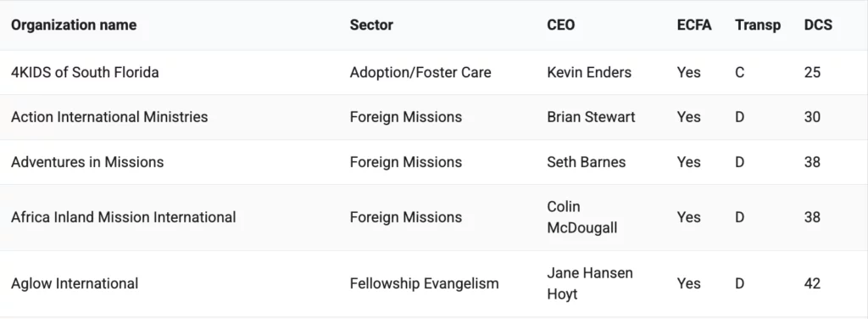
Task: Click Fellowship Evangelism sector cell
Action: coord(424,283)
